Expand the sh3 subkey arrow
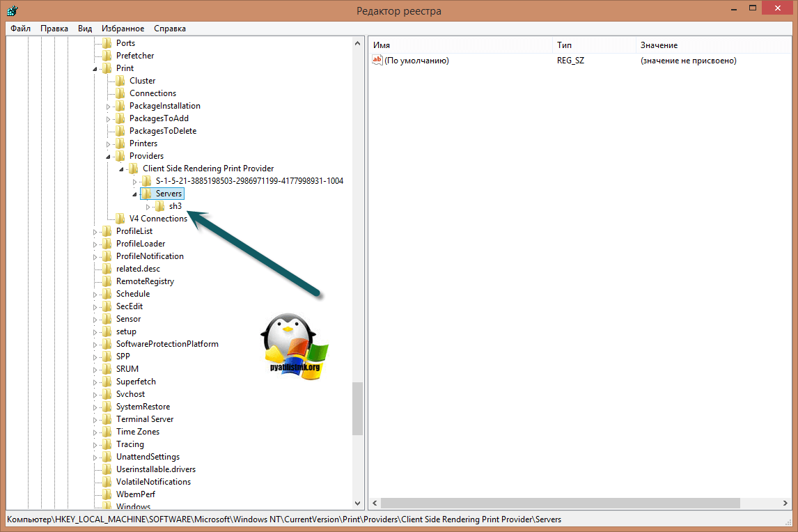Viewport: 798px width, 532px height. (x=148, y=207)
